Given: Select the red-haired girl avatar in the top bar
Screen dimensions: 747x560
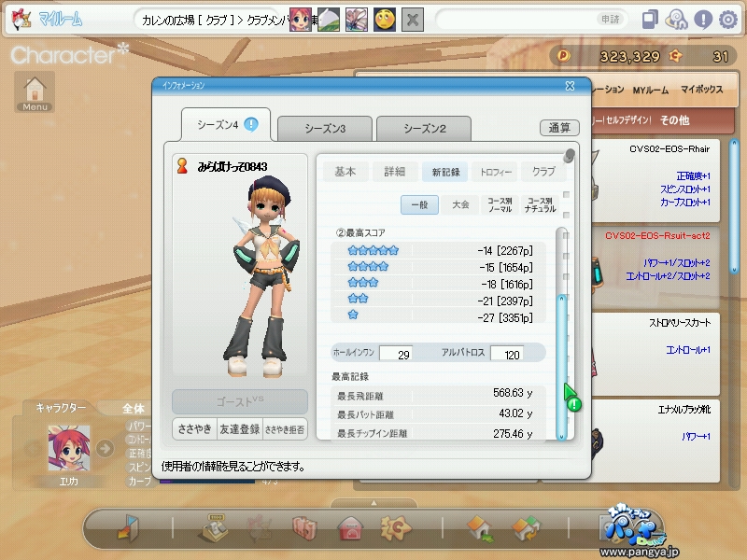Looking at the screenshot, I should coord(301,20).
